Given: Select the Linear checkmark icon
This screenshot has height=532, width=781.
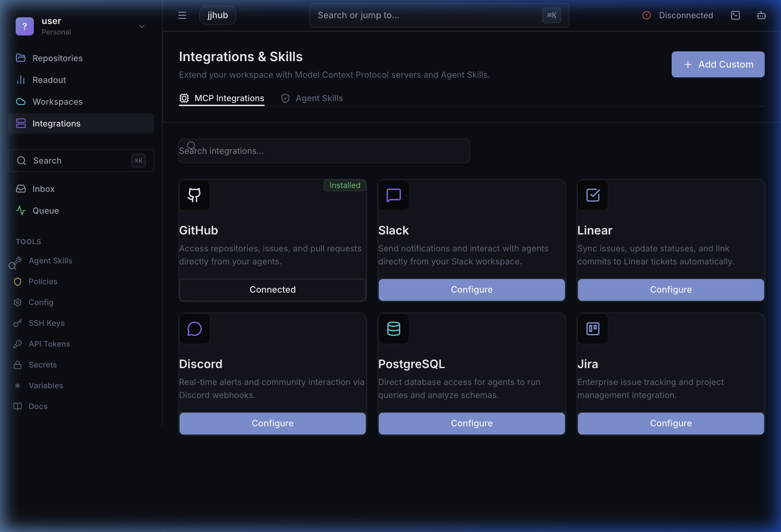Looking at the screenshot, I should tap(593, 195).
